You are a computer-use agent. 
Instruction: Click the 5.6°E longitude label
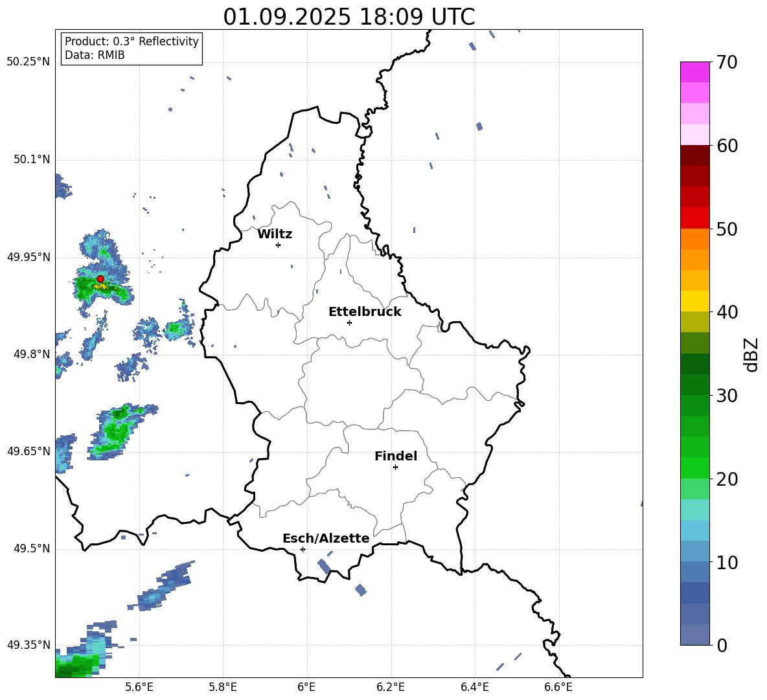(x=139, y=687)
